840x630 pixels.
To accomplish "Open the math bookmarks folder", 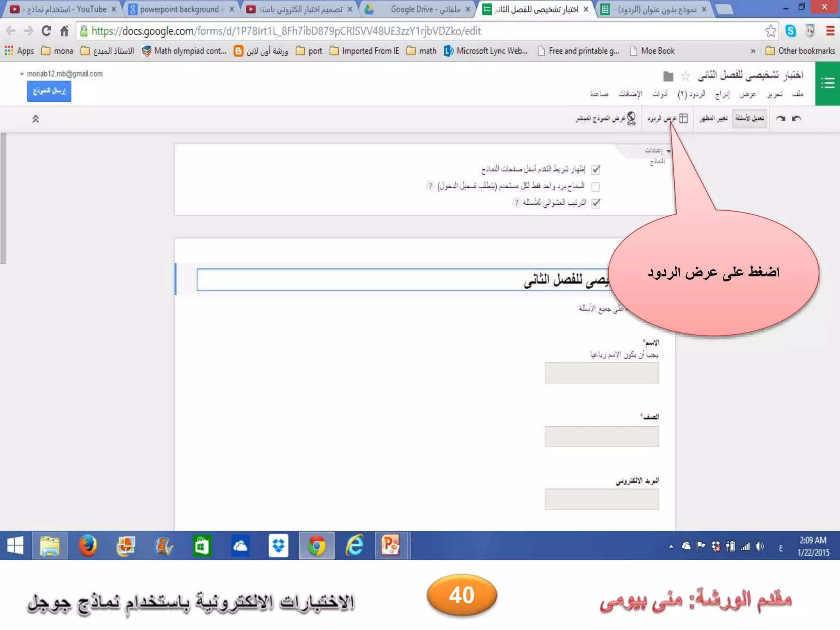I will click(422, 51).
